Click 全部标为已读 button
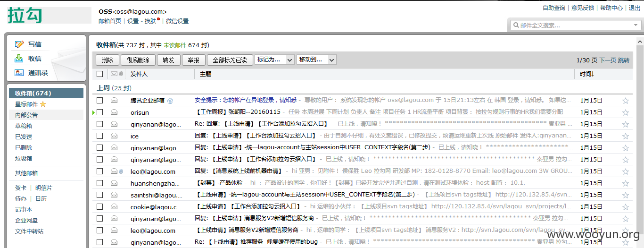The height and width of the screenshot is (248, 644). click(x=230, y=60)
